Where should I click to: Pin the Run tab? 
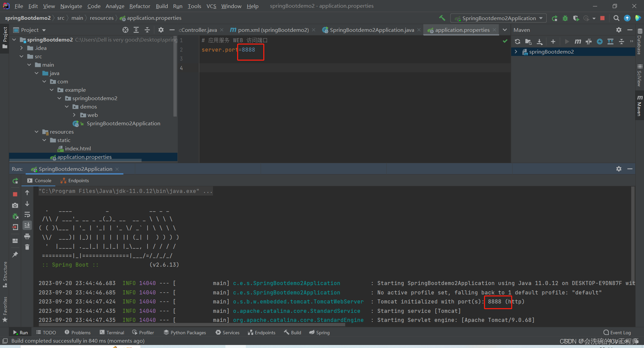(15, 255)
